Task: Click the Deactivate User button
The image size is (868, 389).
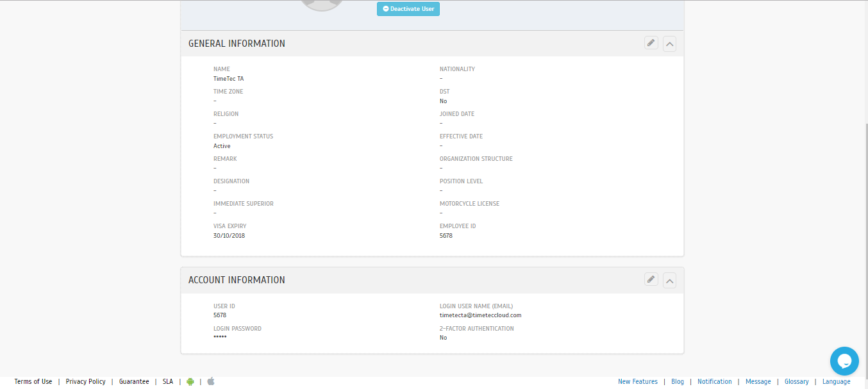Action: click(x=408, y=9)
